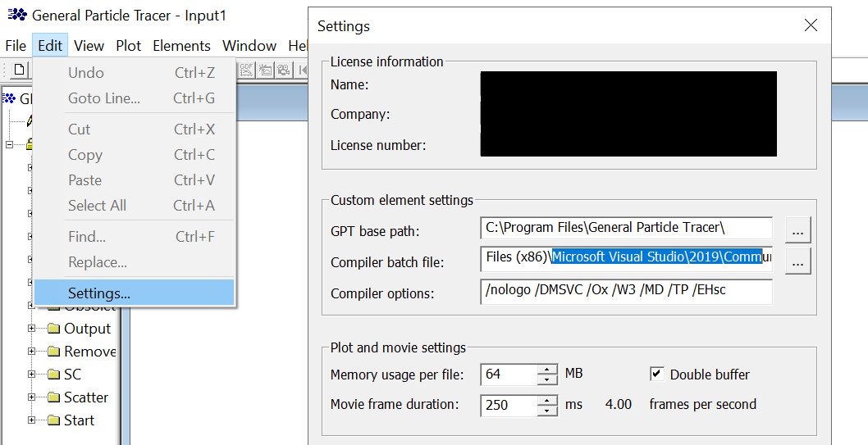Image resolution: width=868 pixels, height=445 pixels.
Task: Click the SC folder icon
Action: coord(53,375)
